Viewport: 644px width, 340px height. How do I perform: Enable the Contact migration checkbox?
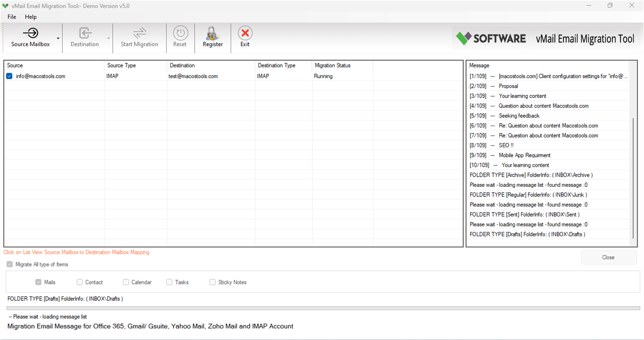(x=80, y=282)
